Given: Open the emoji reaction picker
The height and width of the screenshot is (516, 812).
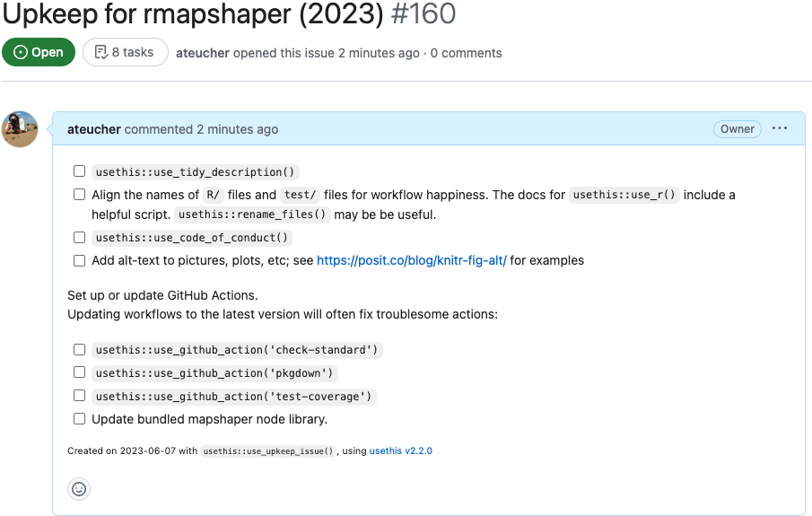Looking at the screenshot, I should (79, 489).
